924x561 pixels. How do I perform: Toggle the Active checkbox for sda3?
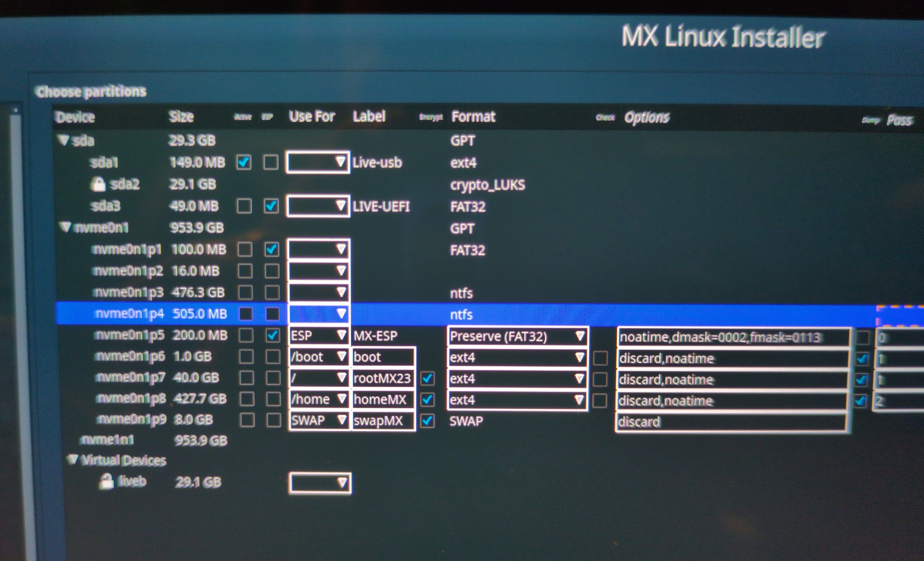pos(244,206)
